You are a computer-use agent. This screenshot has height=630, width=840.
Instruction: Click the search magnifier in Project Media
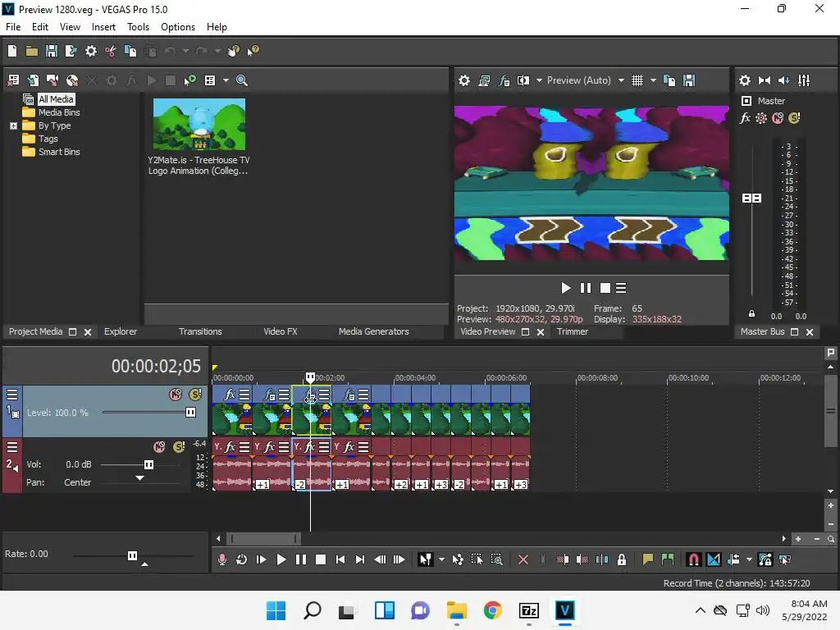[x=242, y=80]
